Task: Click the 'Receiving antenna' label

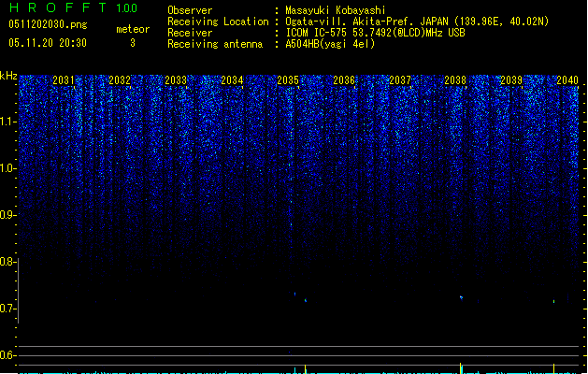Action: coord(215,44)
